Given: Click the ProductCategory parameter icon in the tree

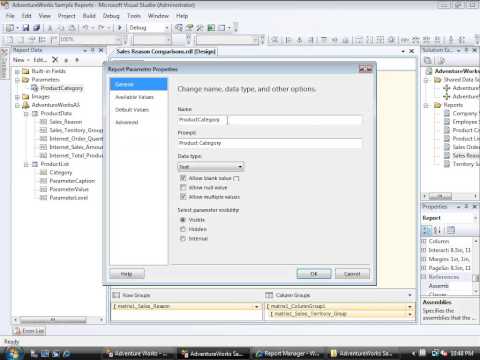Looking at the screenshot, I should pyautogui.click(x=34, y=88).
